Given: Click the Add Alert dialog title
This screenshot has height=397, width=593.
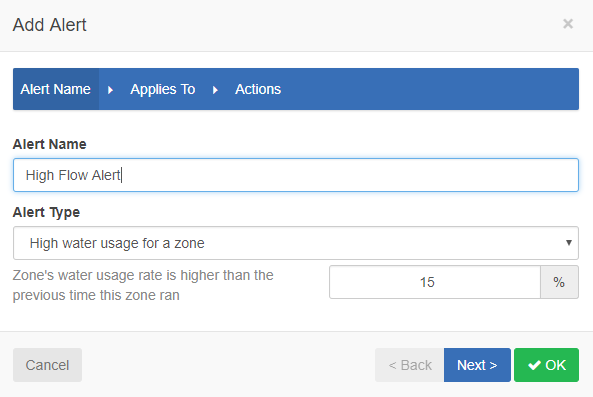Looking at the screenshot, I should click(50, 25).
